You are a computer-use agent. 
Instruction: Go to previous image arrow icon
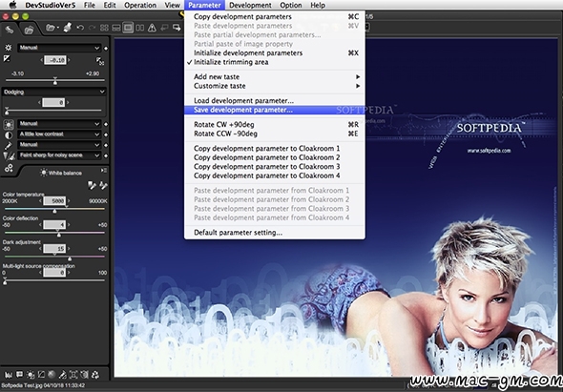click(164, 28)
